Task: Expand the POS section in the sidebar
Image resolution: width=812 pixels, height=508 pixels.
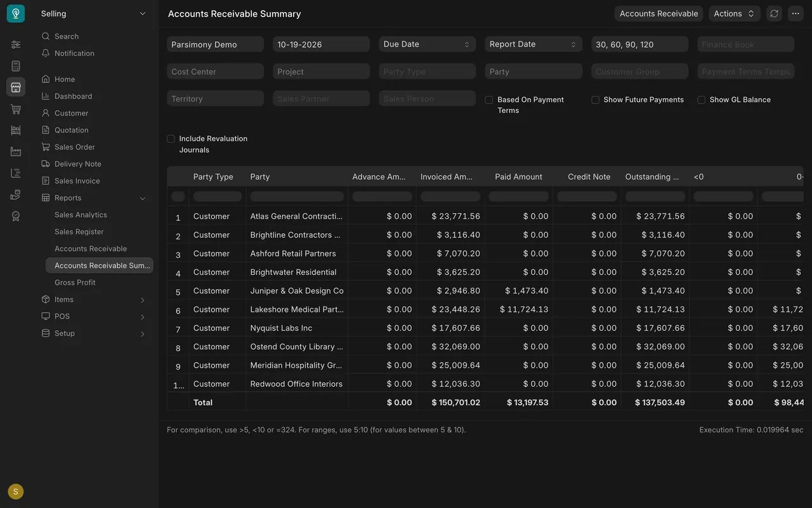Action: click(x=143, y=316)
